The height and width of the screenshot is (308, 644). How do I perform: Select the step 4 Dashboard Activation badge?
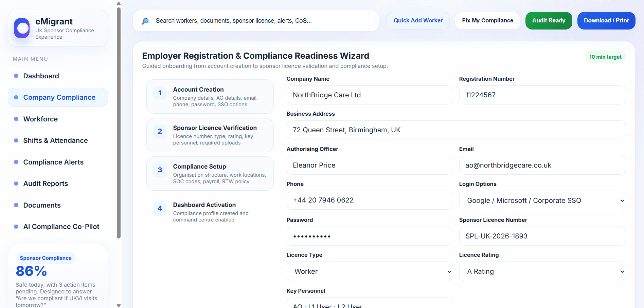tap(160, 208)
